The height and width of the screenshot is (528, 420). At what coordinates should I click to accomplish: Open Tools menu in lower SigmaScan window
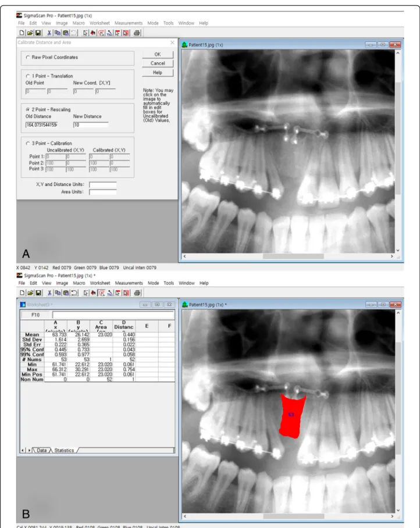pos(169,283)
